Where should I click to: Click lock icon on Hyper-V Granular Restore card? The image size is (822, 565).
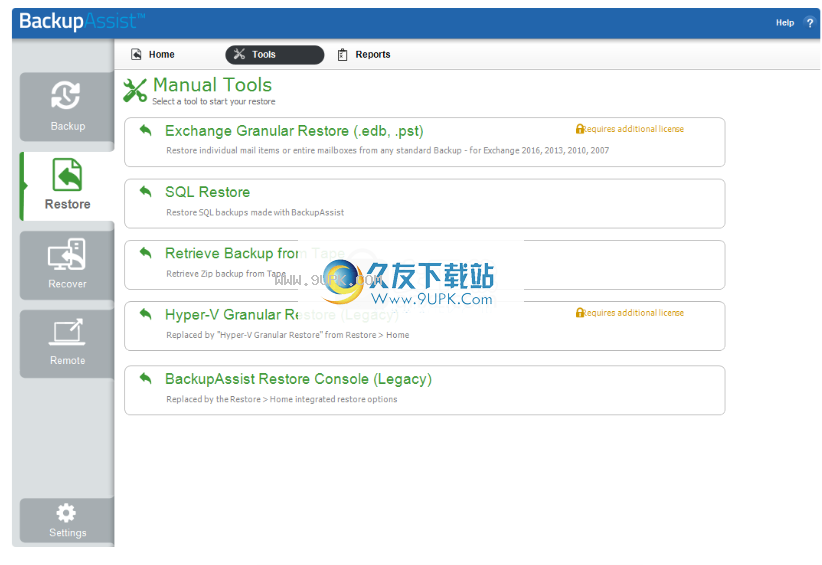pyautogui.click(x=580, y=312)
